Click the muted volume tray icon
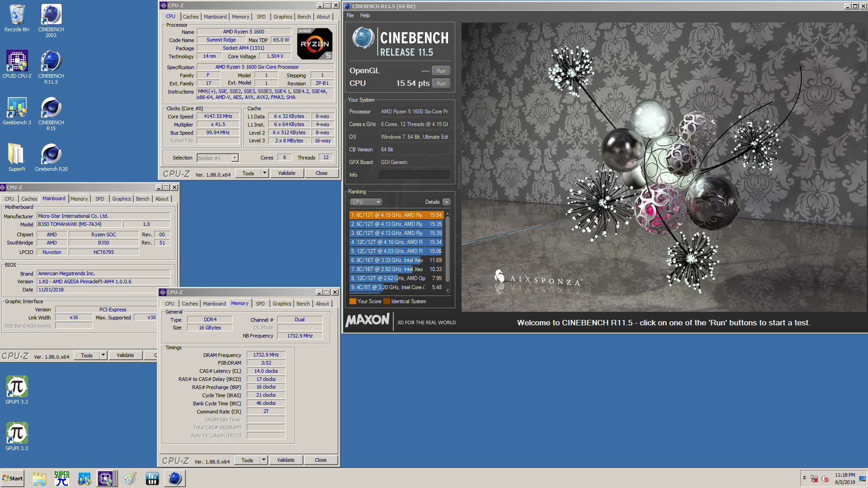The width and height of the screenshot is (868, 488). (x=825, y=479)
